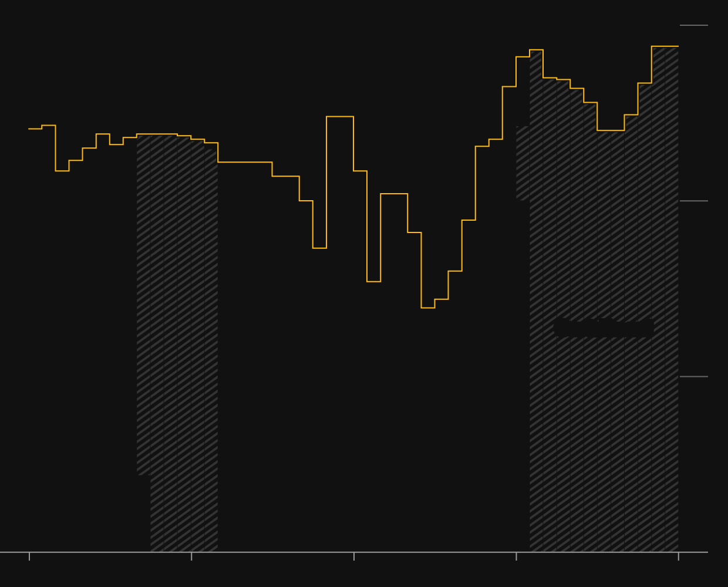Click the starting point of the yellow line
The image size is (728, 587).
pos(29,129)
